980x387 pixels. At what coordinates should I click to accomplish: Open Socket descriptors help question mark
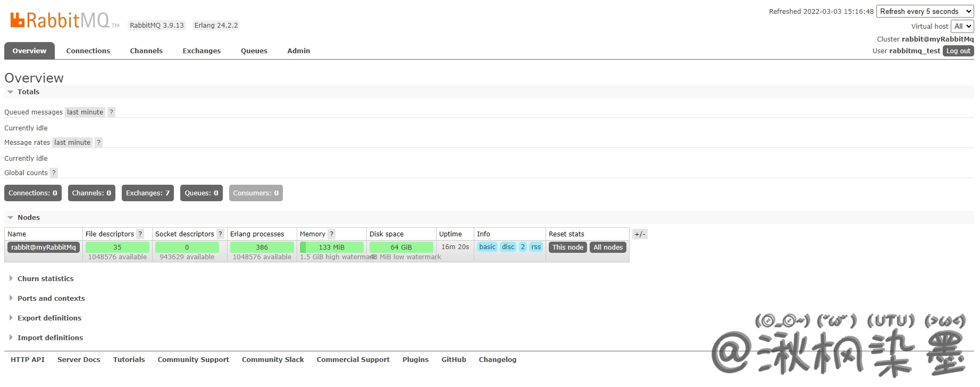[x=220, y=234]
